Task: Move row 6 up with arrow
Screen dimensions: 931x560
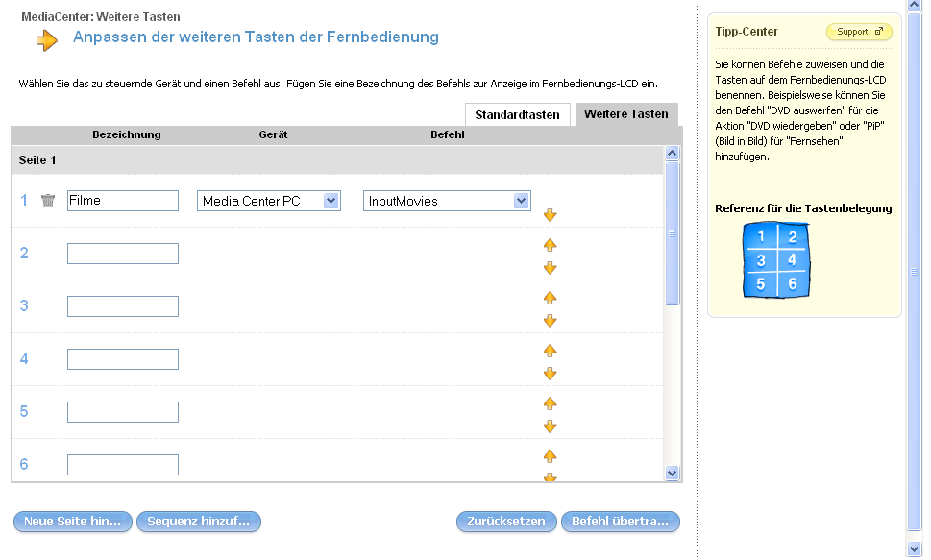Action: 551,456
